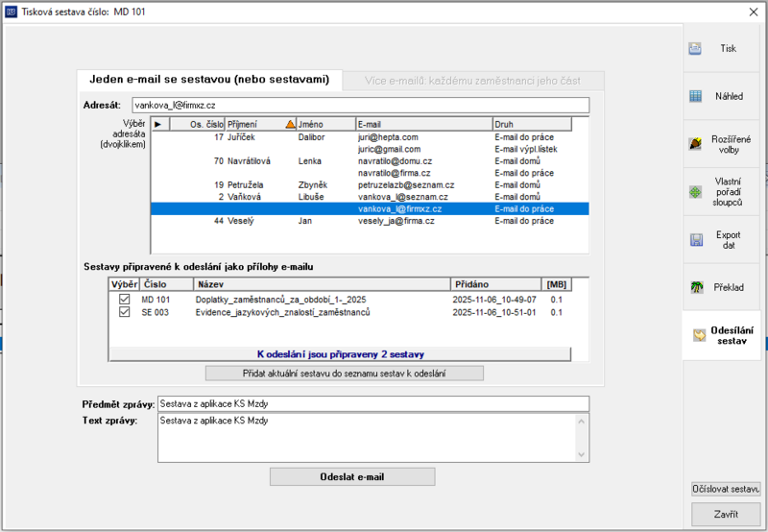Click the date 2025-11-06_10-51-01 cell
768x532 pixels.
point(494,312)
